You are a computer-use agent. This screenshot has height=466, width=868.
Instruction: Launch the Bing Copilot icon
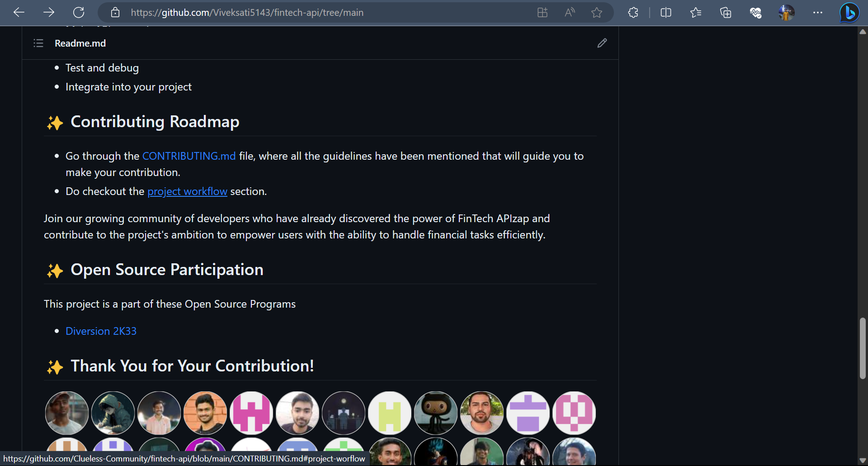(849, 12)
